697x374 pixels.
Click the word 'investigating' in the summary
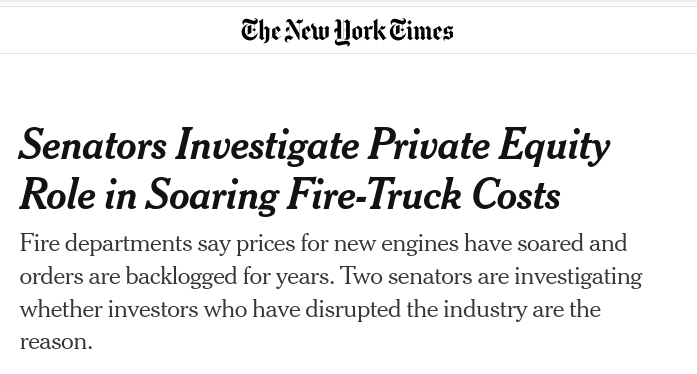click(x=578, y=277)
